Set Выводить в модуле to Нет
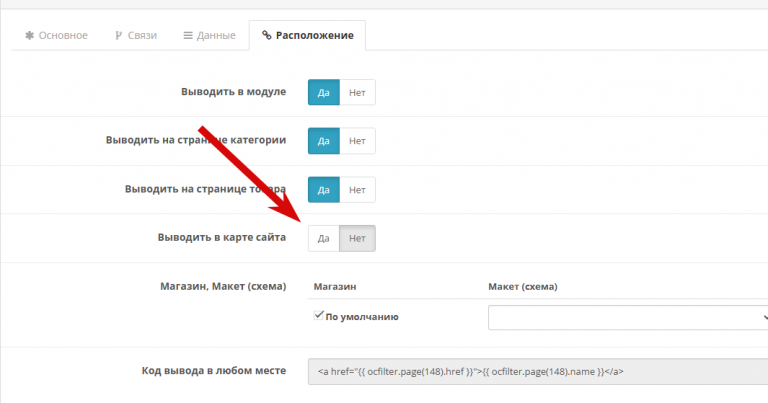Screen dimensions: 768x403 357,92
